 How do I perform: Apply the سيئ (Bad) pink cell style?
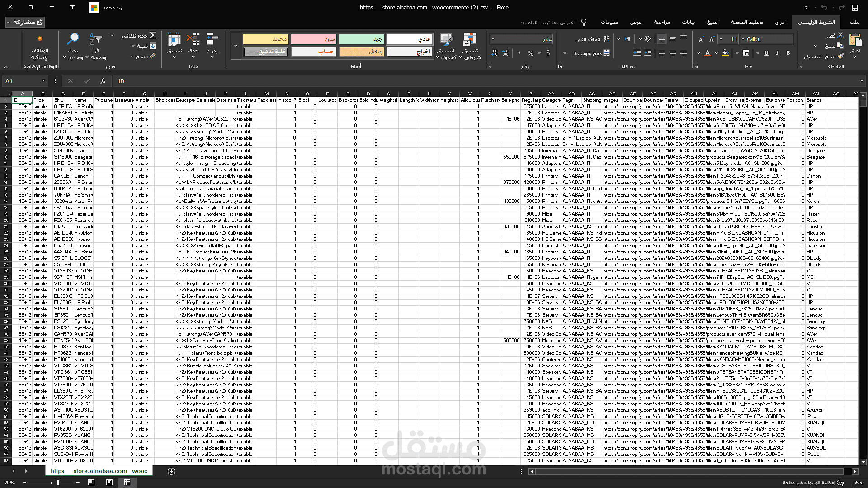pyautogui.click(x=314, y=39)
